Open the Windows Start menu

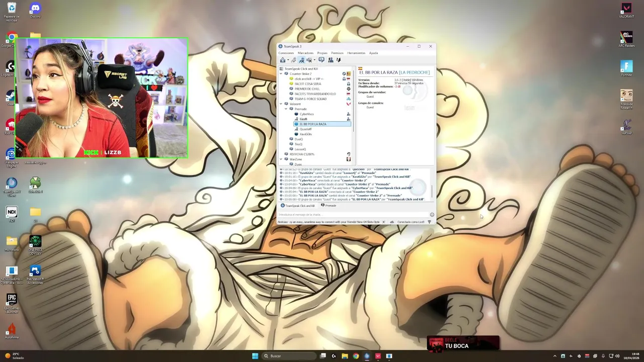point(255,356)
